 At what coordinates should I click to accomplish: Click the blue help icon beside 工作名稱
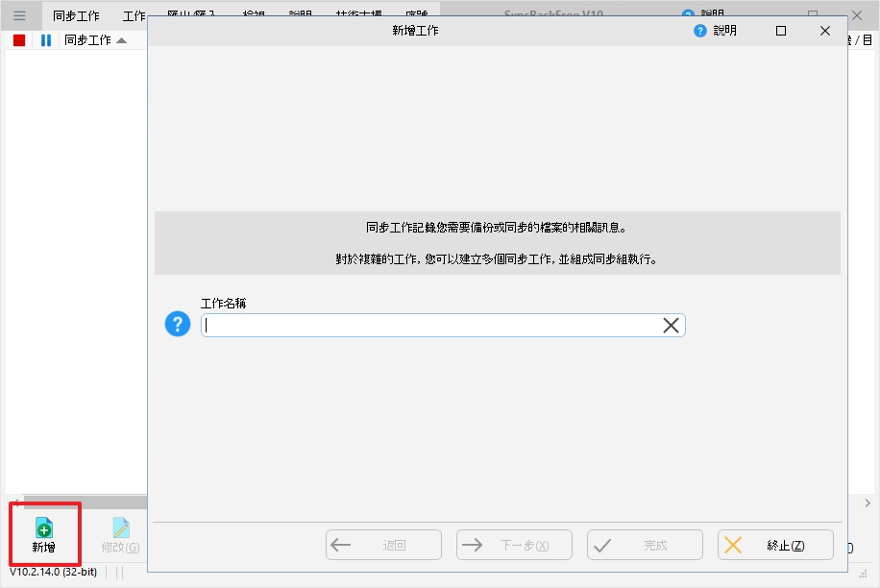[x=178, y=325]
